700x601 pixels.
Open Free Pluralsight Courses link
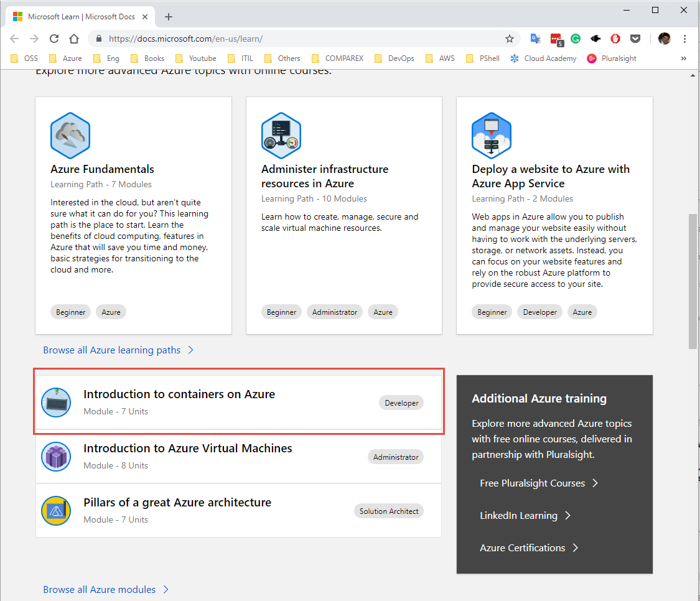pyautogui.click(x=539, y=483)
